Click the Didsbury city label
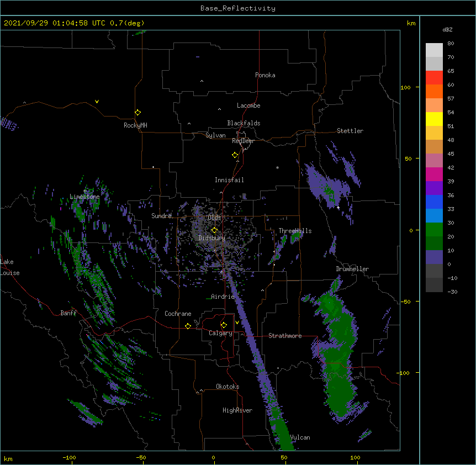 pos(212,238)
